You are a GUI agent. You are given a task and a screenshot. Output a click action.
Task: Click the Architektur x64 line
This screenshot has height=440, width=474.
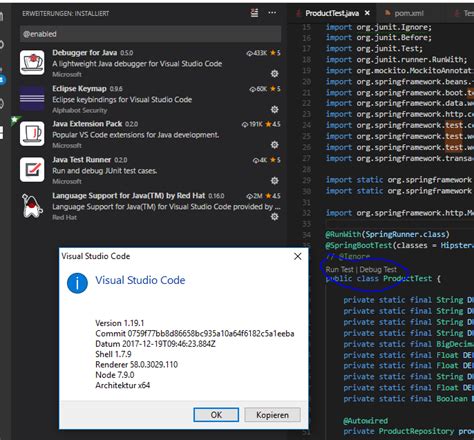[x=123, y=385]
